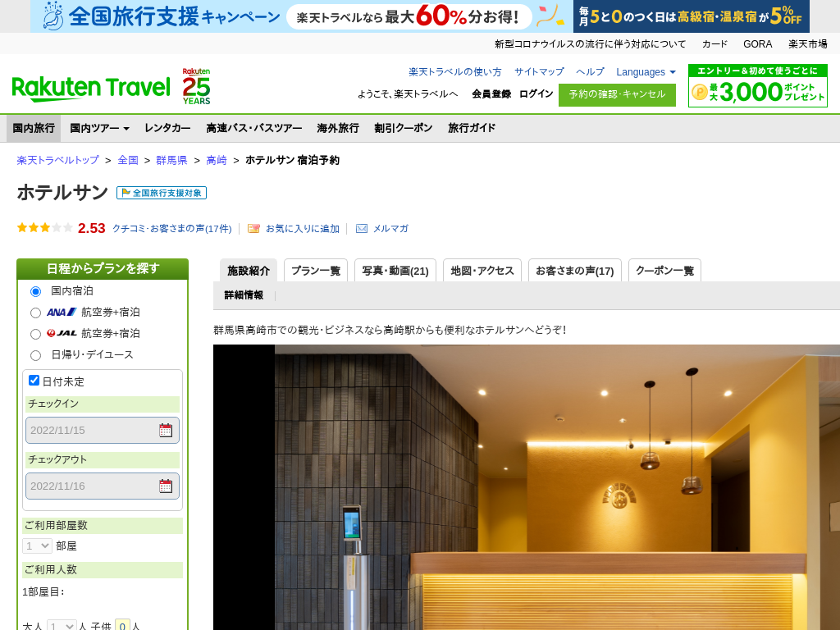Open the room count dropdown
This screenshot has width=840, height=630.
37,546
